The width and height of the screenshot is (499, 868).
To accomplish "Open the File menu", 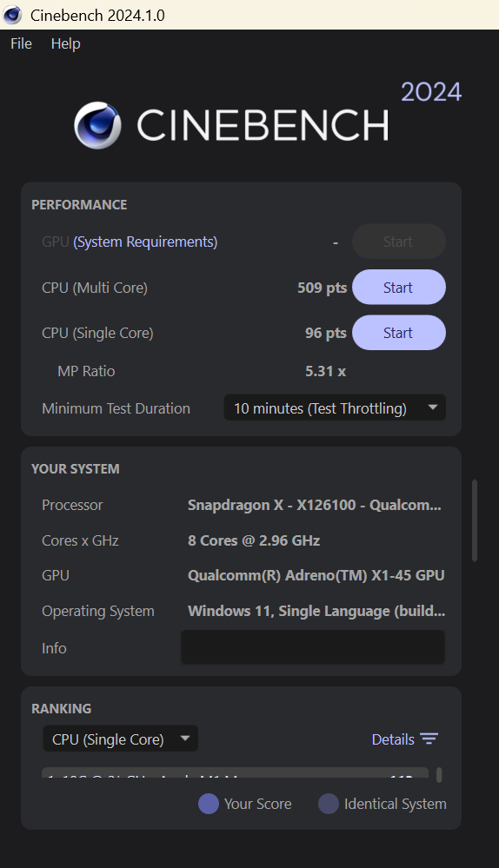I will click(x=21, y=43).
